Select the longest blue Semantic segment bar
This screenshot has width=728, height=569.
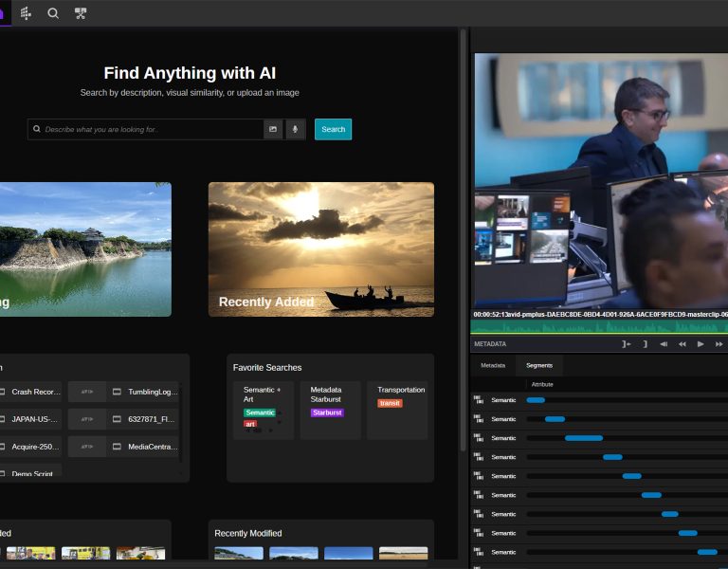click(584, 438)
